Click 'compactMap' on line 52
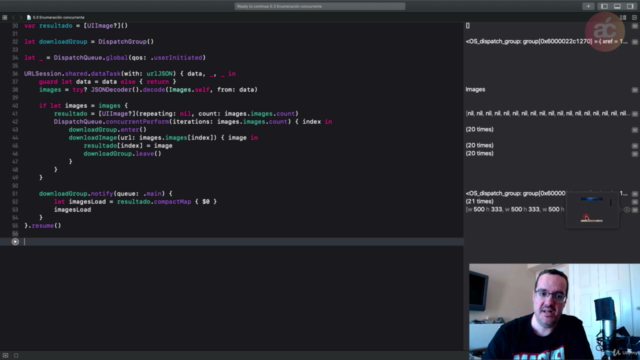640x360 pixels. (172, 202)
